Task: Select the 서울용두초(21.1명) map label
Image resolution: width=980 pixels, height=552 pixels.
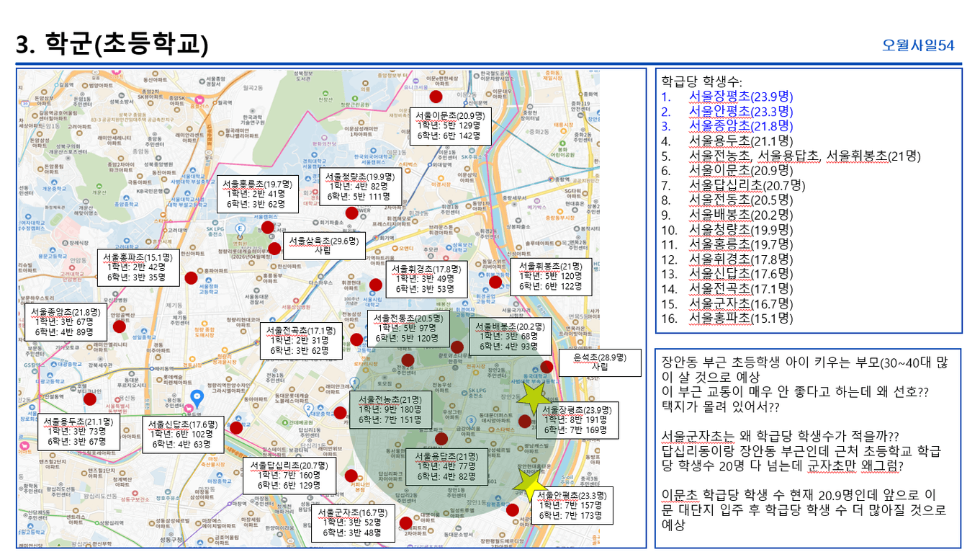Action: pyautogui.click(x=78, y=432)
